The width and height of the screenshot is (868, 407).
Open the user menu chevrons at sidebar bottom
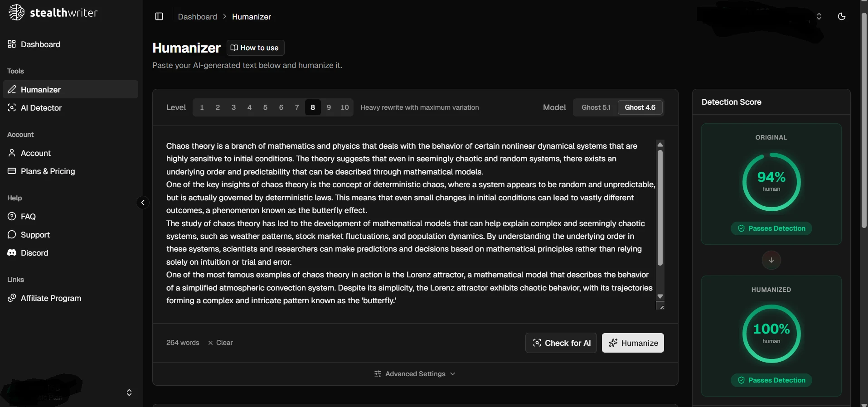(129, 392)
